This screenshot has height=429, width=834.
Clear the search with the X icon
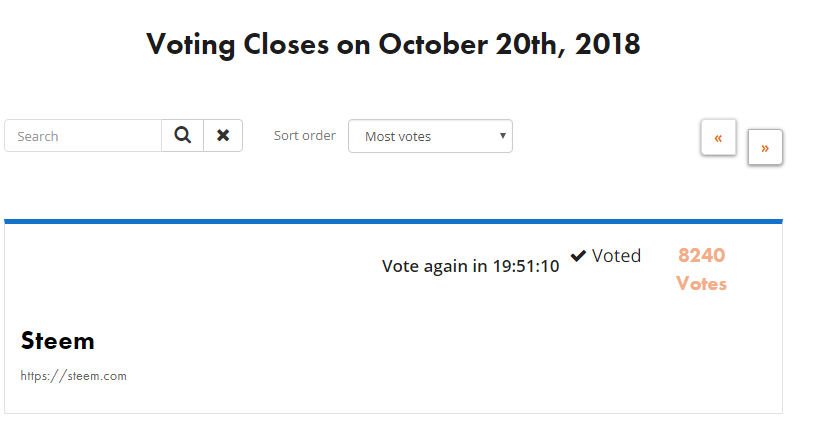pyautogui.click(x=223, y=136)
